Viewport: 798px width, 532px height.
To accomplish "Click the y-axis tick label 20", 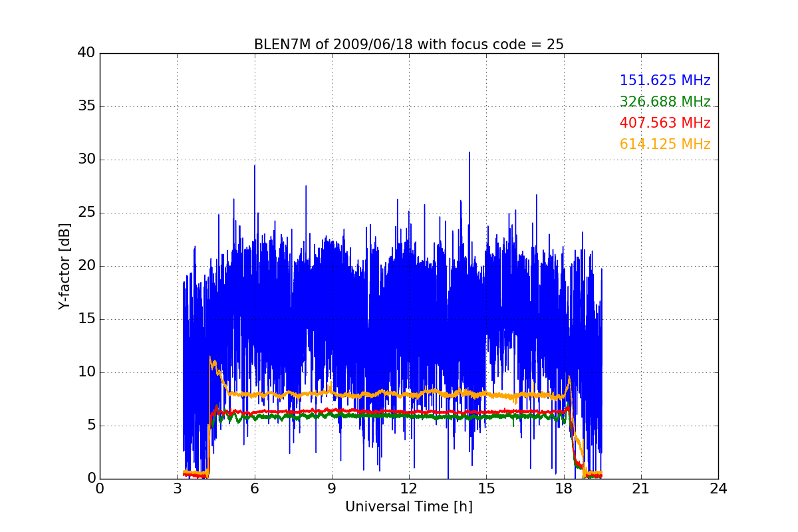I will (86, 266).
